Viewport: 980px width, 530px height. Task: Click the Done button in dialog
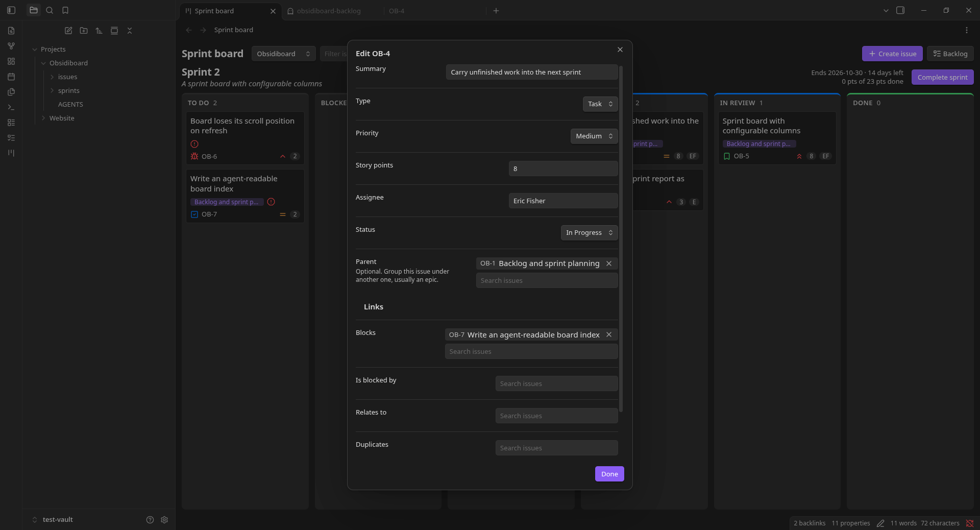coord(609,474)
